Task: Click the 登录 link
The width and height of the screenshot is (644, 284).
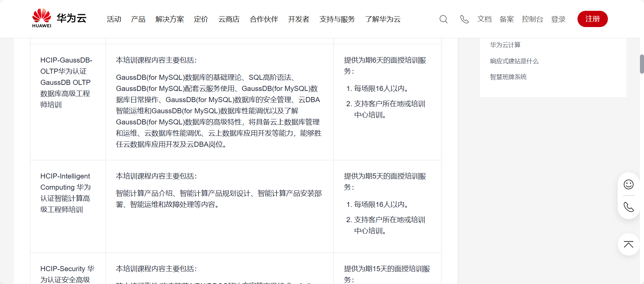Action: tap(558, 19)
